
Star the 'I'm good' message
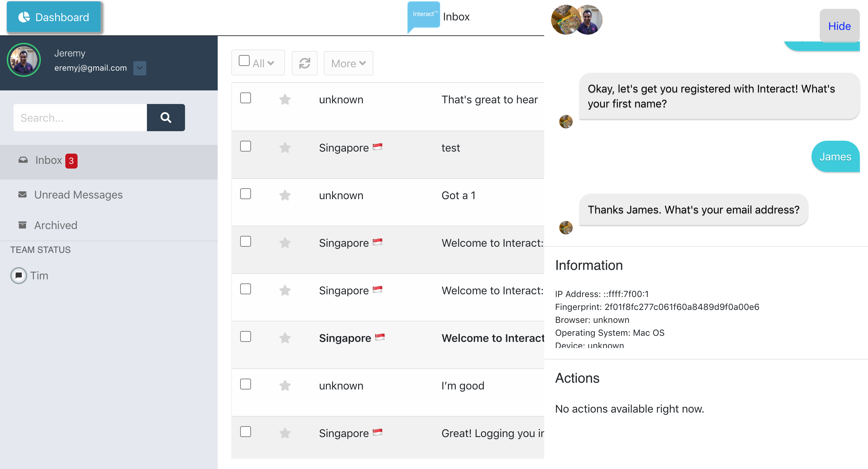(x=285, y=386)
